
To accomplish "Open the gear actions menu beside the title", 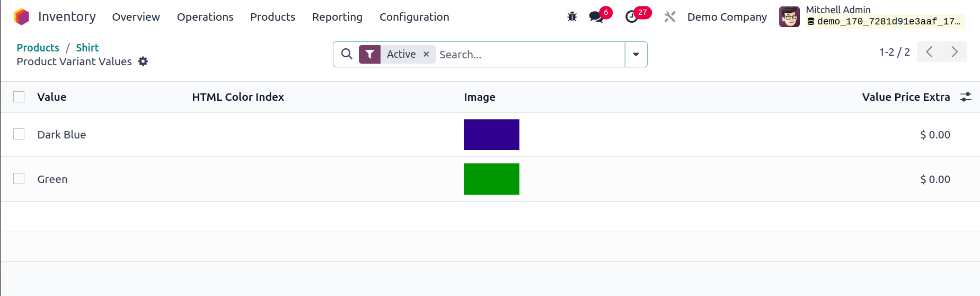I will click(143, 62).
